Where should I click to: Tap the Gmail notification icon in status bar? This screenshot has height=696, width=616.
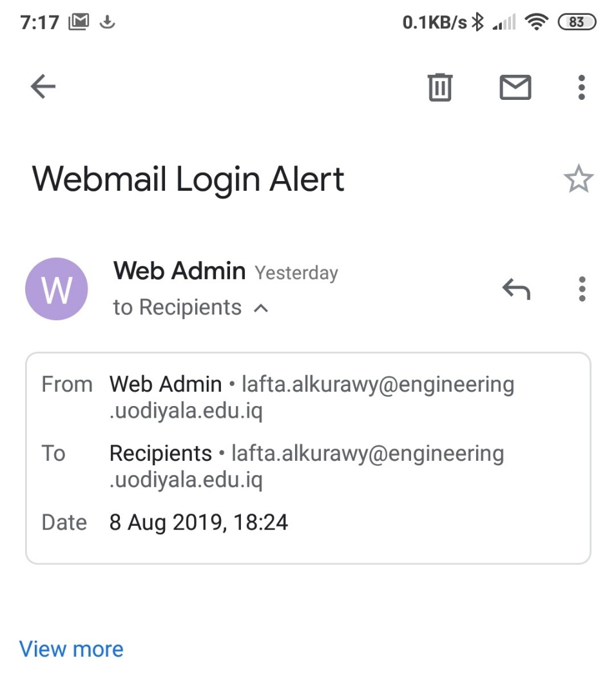[79, 21]
